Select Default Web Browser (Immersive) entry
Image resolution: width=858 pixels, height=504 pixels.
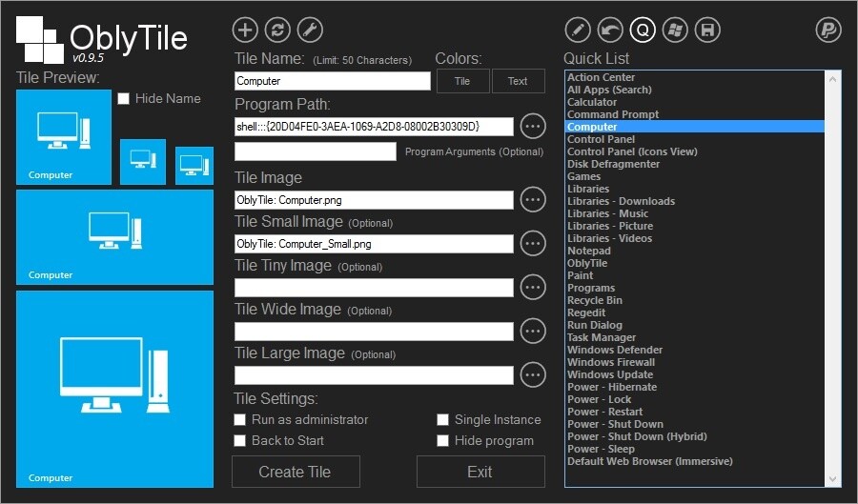click(649, 461)
